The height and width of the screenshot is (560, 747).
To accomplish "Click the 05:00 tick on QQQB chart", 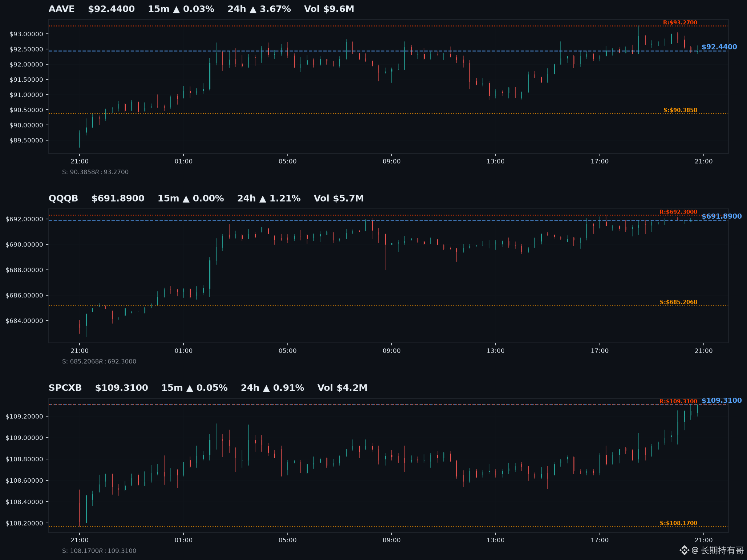I will tap(287, 351).
